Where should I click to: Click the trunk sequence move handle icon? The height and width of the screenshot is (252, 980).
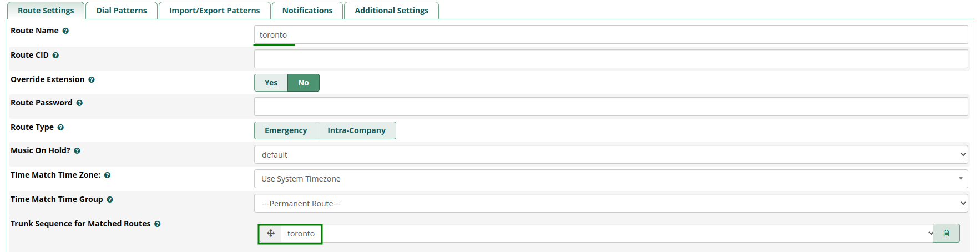[x=271, y=233]
